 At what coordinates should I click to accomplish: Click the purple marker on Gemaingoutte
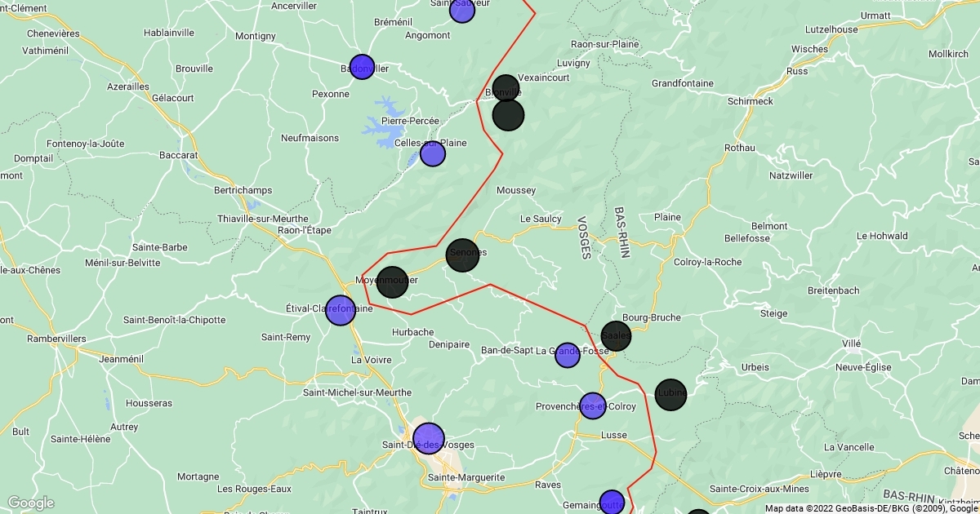pos(612,502)
